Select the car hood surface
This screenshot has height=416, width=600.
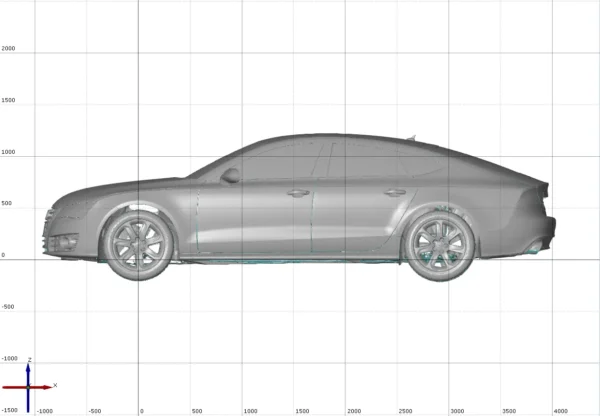tap(126, 189)
